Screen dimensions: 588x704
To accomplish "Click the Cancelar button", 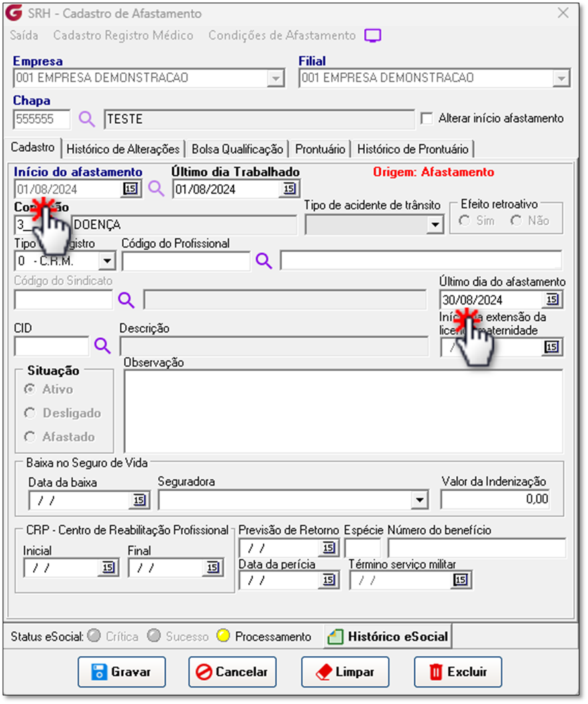I will pyautogui.click(x=232, y=672).
